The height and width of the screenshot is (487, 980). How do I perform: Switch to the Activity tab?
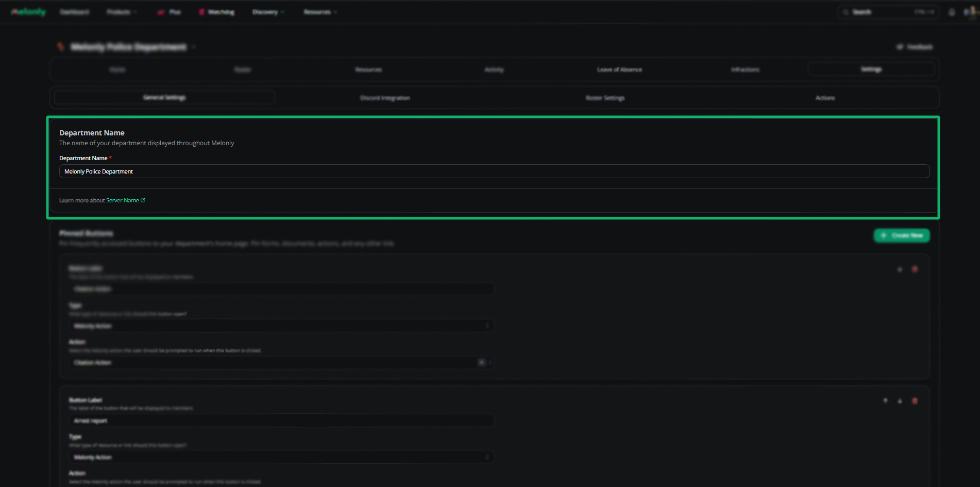click(x=494, y=69)
